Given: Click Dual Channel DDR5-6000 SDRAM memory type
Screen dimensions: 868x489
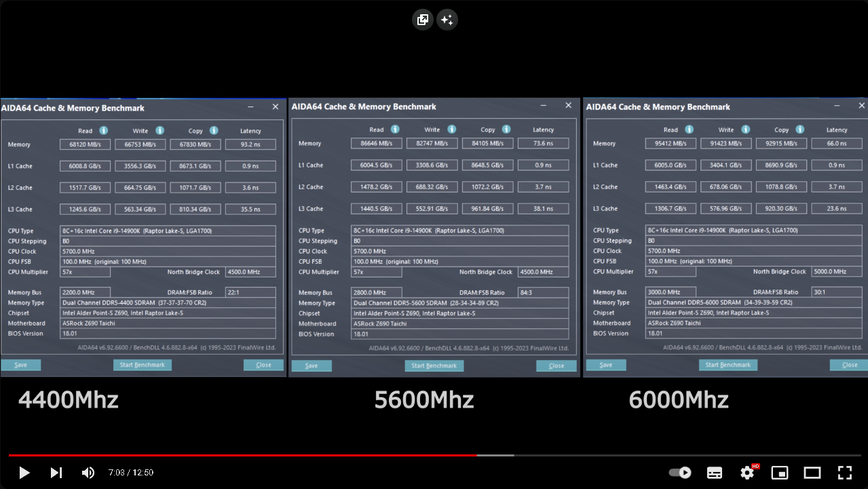Looking at the screenshot, I should tap(754, 302).
